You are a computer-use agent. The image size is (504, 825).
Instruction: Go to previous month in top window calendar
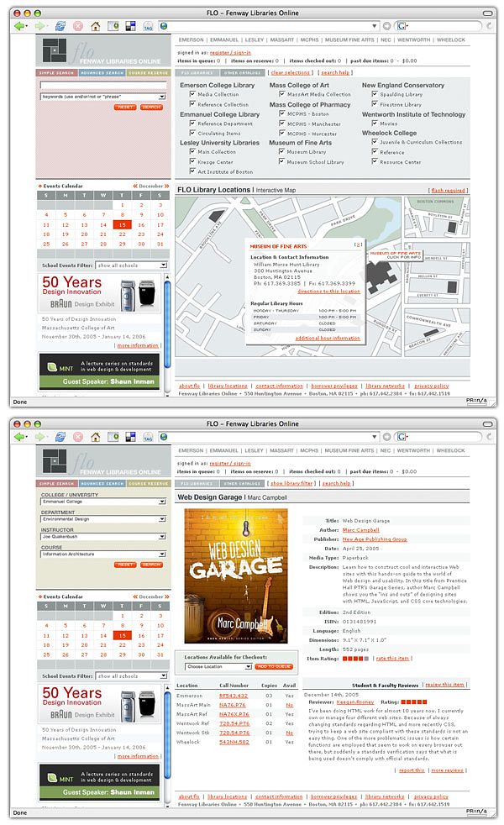[x=135, y=187]
